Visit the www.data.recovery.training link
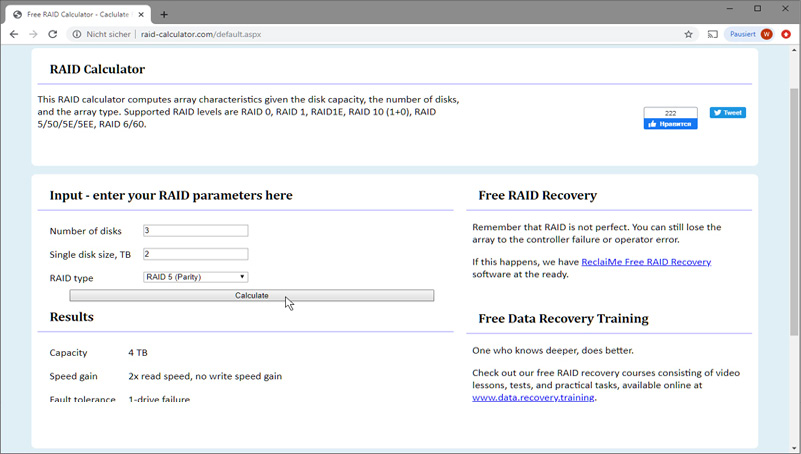 (533, 397)
